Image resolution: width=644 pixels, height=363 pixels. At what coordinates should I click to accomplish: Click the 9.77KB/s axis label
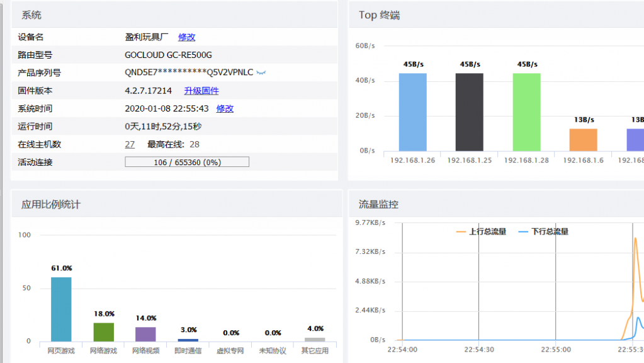coord(370,222)
